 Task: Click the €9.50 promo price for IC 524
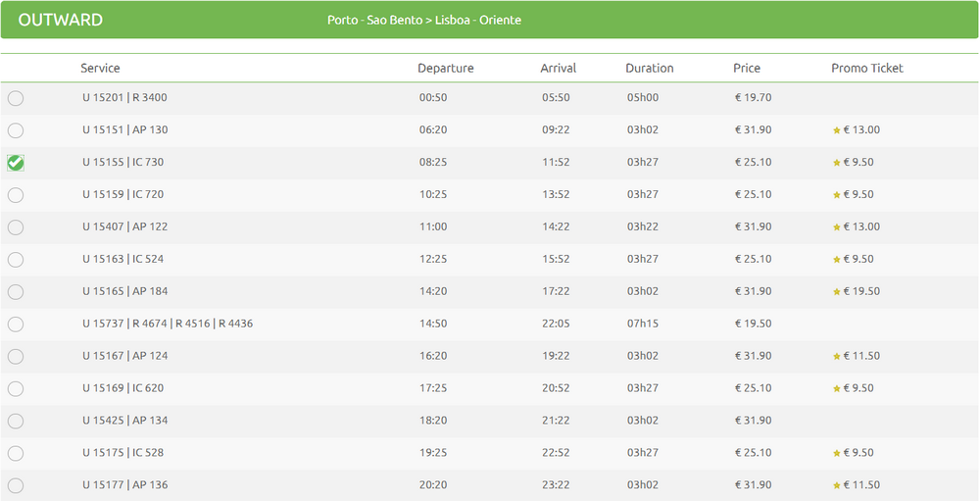(858, 259)
